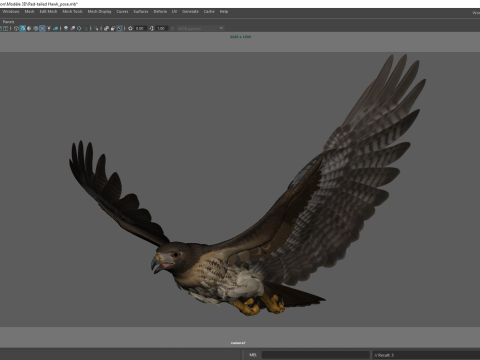Image resolution: width=480 pixels, height=360 pixels.
Task: Click the MEL script language button
Action: 253,355
